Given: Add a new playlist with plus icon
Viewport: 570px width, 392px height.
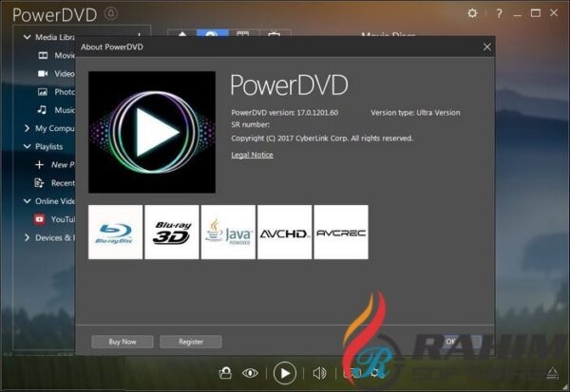Looking at the screenshot, I should coord(39,164).
